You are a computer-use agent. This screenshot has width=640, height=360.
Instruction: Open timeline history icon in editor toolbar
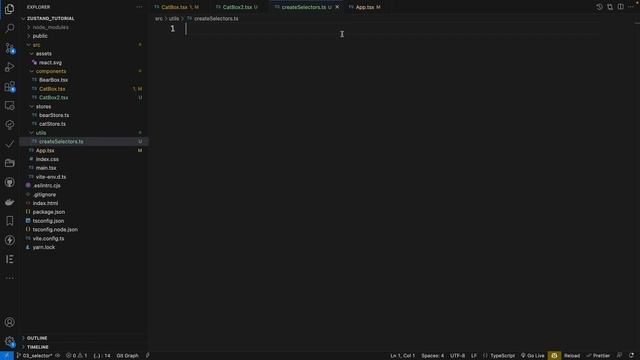point(599,7)
